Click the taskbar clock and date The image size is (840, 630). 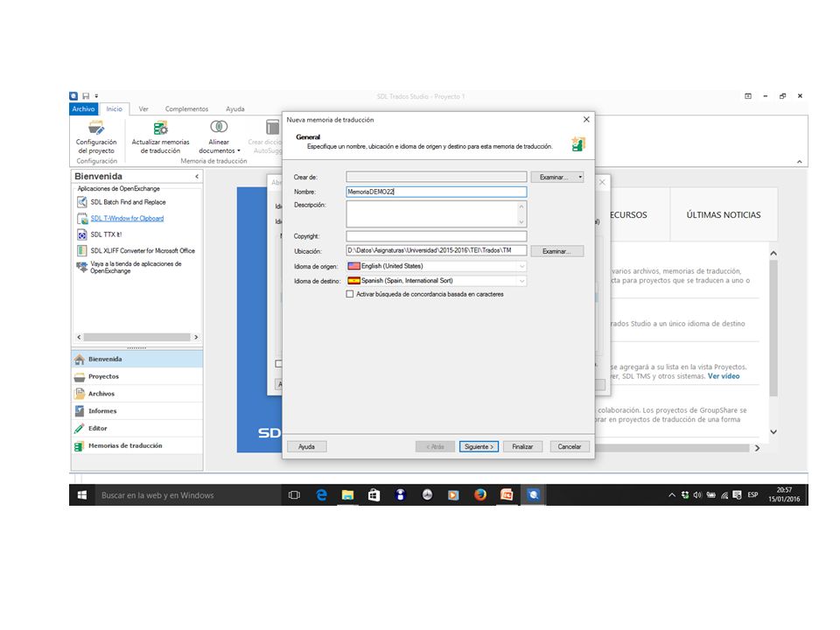coord(784,494)
